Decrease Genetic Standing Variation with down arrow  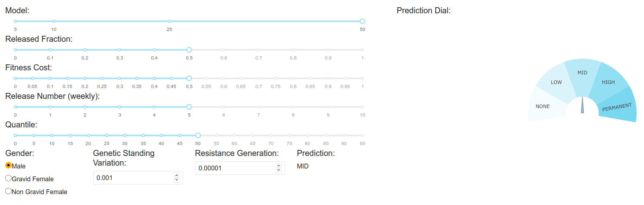(177, 180)
